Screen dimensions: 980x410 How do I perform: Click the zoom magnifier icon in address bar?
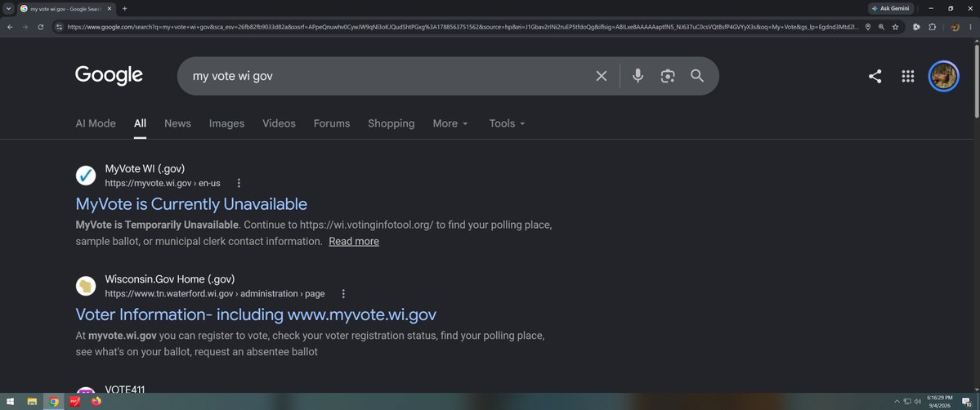point(881,27)
